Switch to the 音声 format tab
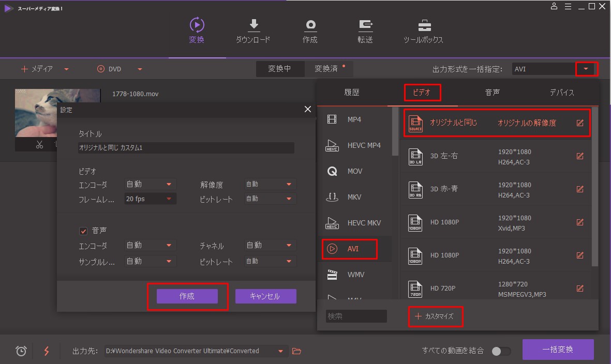611x364 pixels. point(492,93)
